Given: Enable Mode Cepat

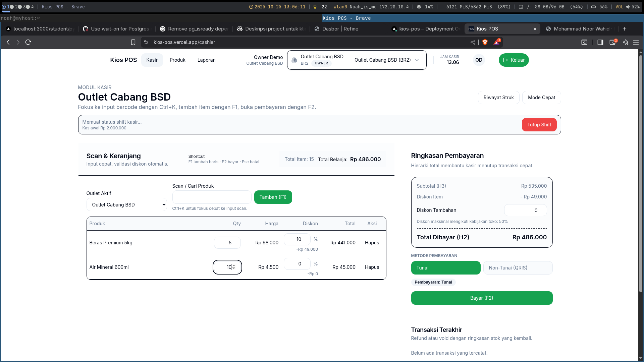Looking at the screenshot, I should pos(541,98).
